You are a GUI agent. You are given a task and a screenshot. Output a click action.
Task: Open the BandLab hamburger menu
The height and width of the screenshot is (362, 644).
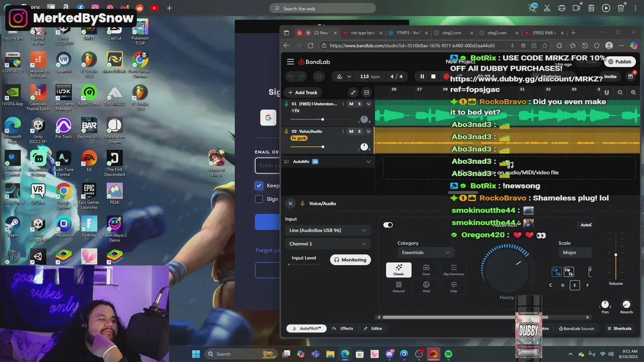[x=290, y=62]
